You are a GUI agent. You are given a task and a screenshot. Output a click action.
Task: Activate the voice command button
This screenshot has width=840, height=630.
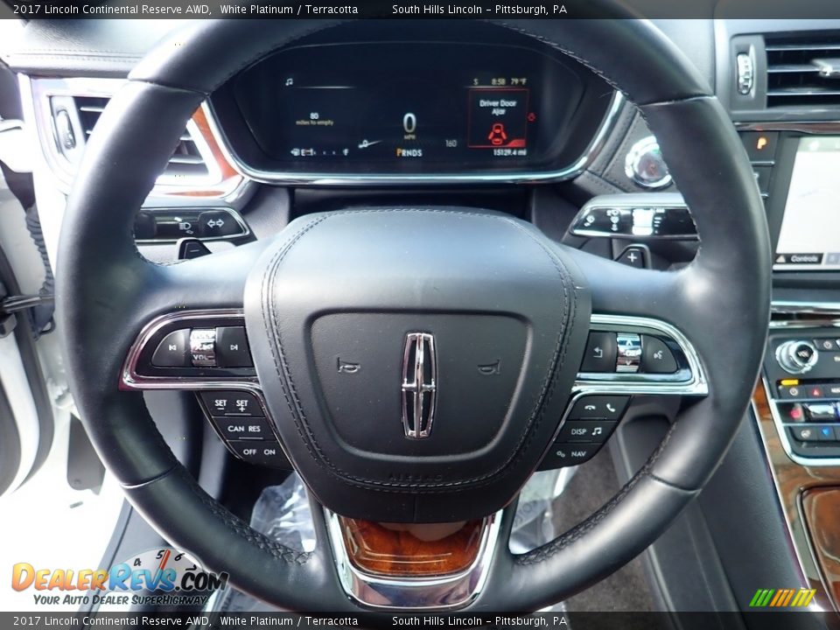click(x=658, y=354)
